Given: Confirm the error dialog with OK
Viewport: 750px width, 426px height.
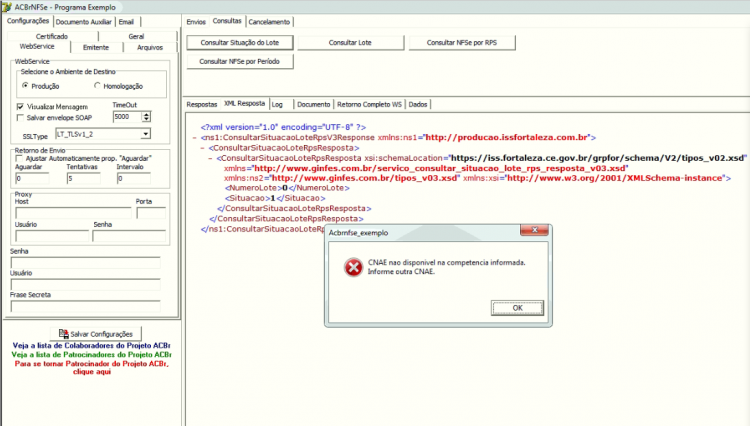Looking at the screenshot, I should 517,308.
